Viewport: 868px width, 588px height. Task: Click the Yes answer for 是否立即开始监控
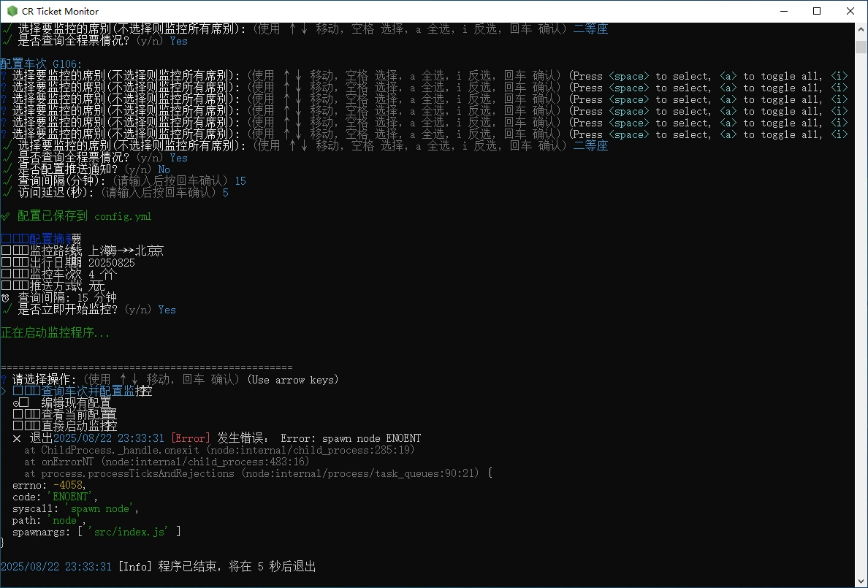(x=167, y=310)
